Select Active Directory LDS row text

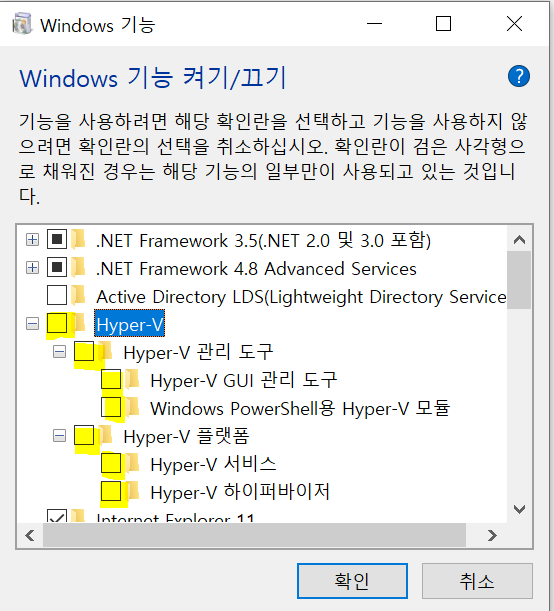tap(301, 297)
